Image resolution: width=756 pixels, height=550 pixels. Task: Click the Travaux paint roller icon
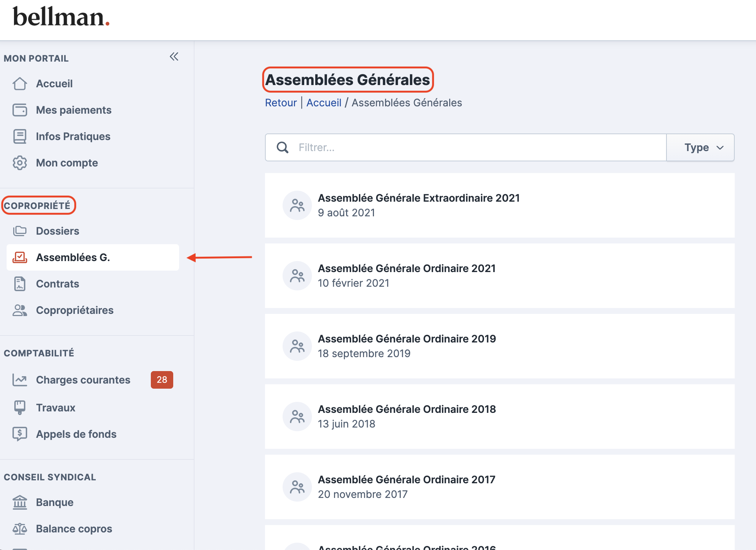pyautogui.click(x=20, y=408)
